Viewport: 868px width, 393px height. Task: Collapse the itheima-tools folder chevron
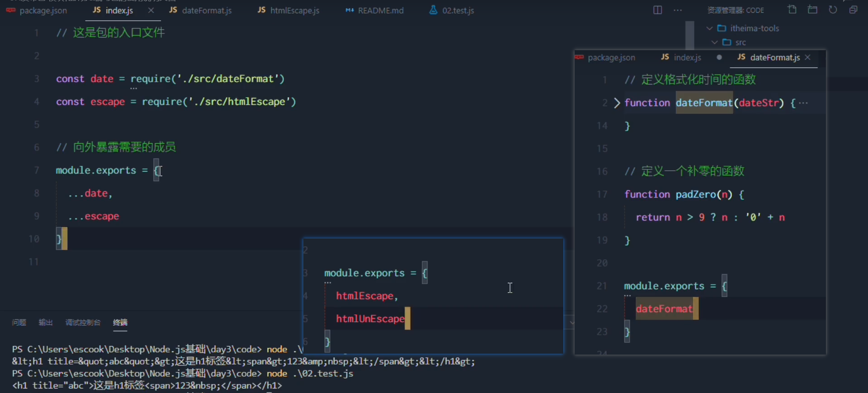pos(709,28)
